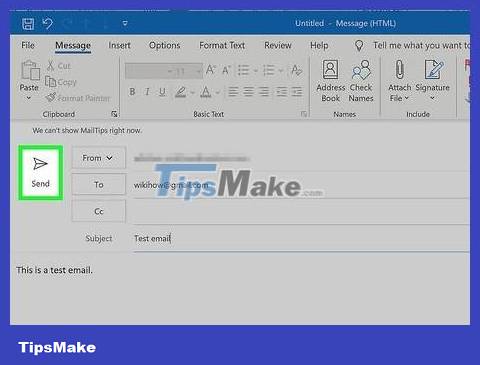Open the Address Book
Image resolution: width=480 pixels, height=365 pixels.
coord(331,81)
